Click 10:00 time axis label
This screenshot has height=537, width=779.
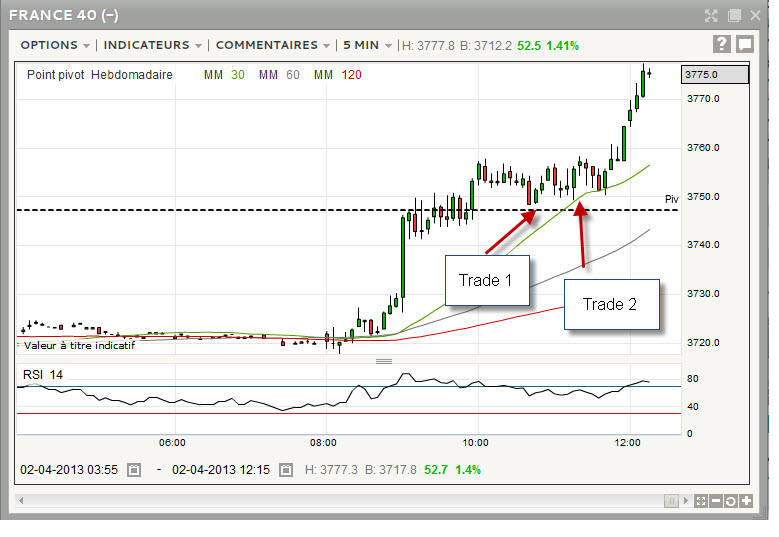tap(475, 443)
